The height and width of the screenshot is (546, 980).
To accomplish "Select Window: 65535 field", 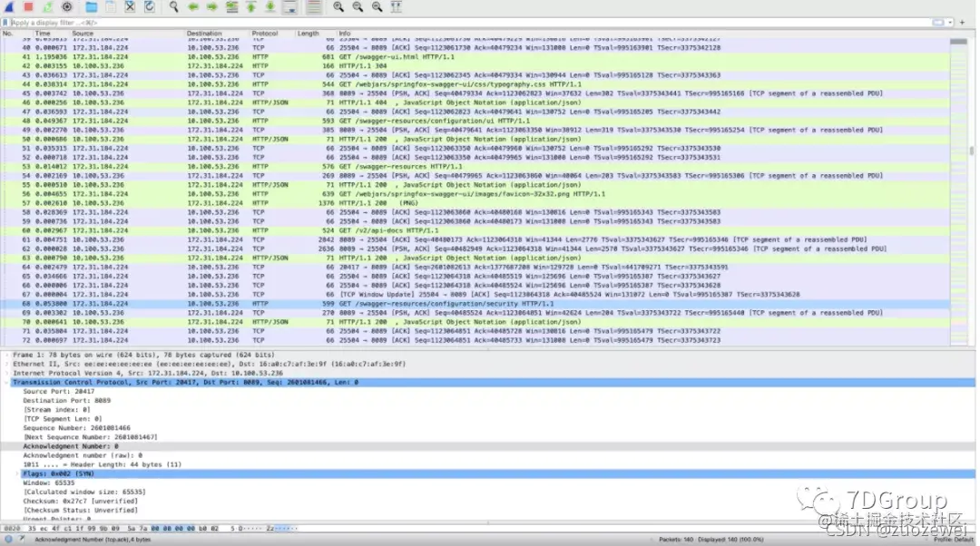I will tap(49, 483).
